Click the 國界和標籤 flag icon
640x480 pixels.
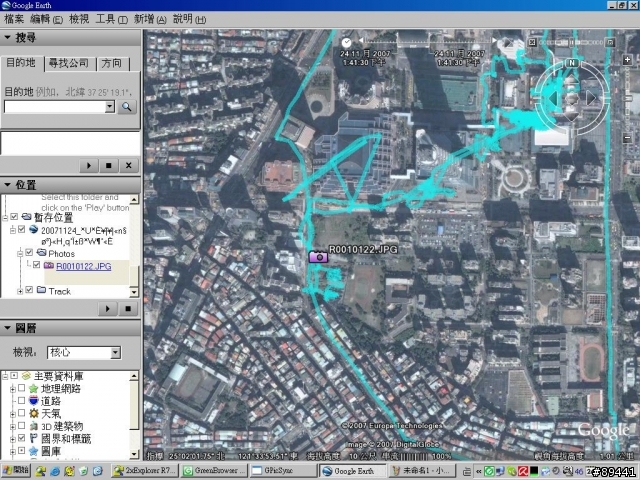[x=34, y=438]
